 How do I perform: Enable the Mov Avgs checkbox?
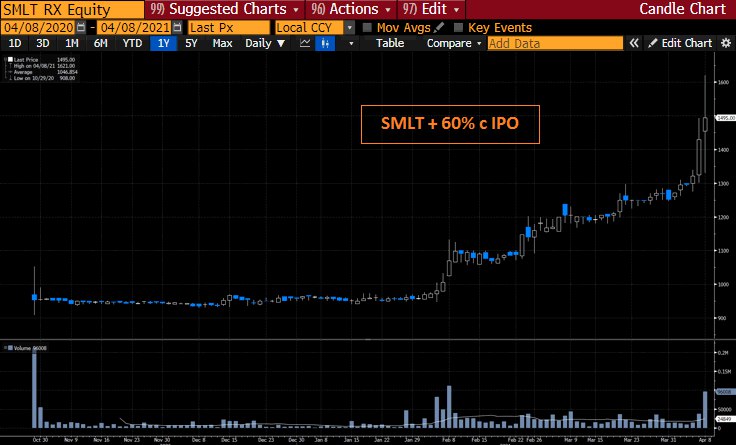point(367,28)
